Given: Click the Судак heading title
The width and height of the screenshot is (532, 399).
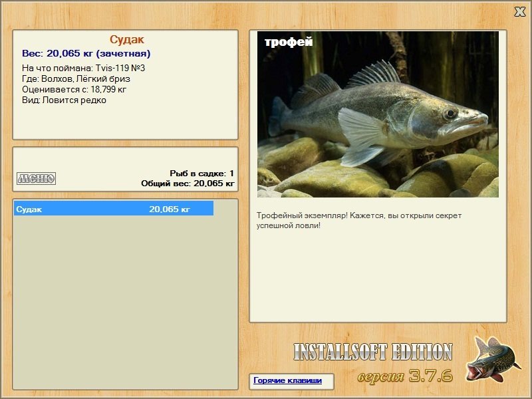Looking at the screenshot, I should 127,39.
